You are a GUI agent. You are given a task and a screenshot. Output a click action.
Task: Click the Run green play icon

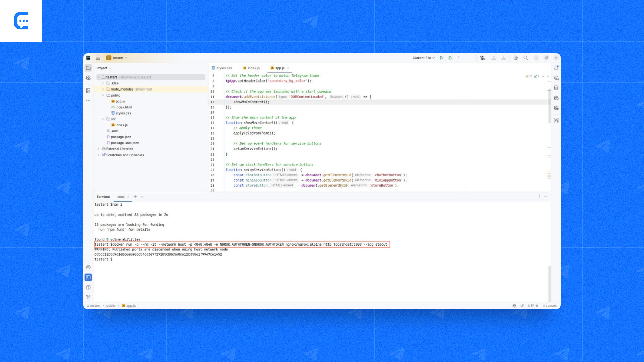tap(442, 58)
